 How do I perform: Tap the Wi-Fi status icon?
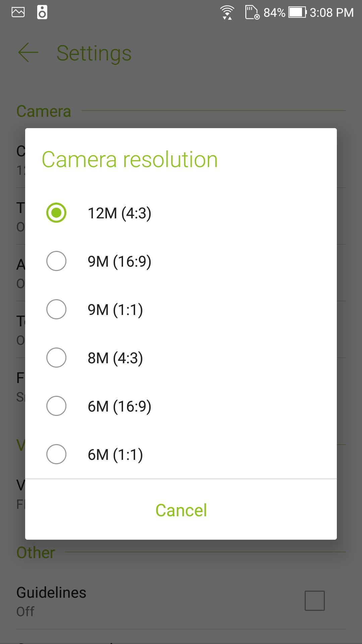click(227, 13)
